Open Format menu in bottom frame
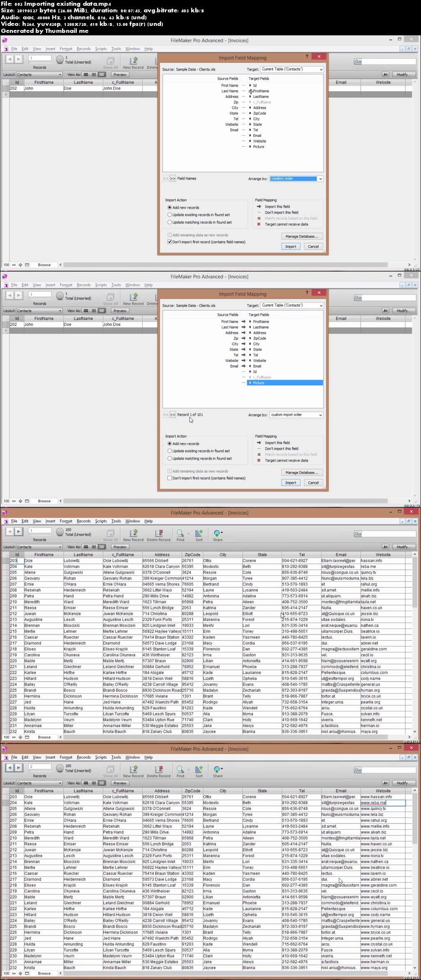421x980 pixels. pyautogui.click(x=66, y=757)
